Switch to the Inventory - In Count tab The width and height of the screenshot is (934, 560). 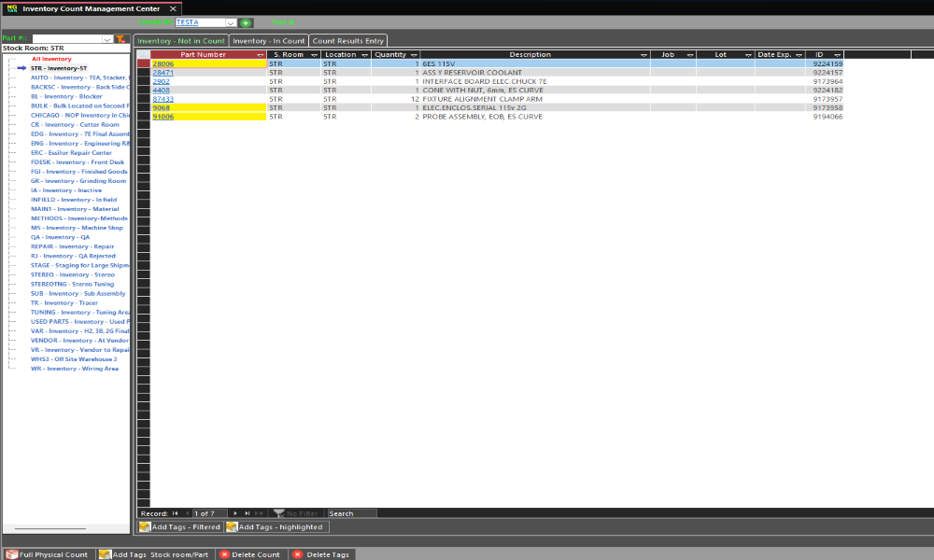tap(269, 41)
